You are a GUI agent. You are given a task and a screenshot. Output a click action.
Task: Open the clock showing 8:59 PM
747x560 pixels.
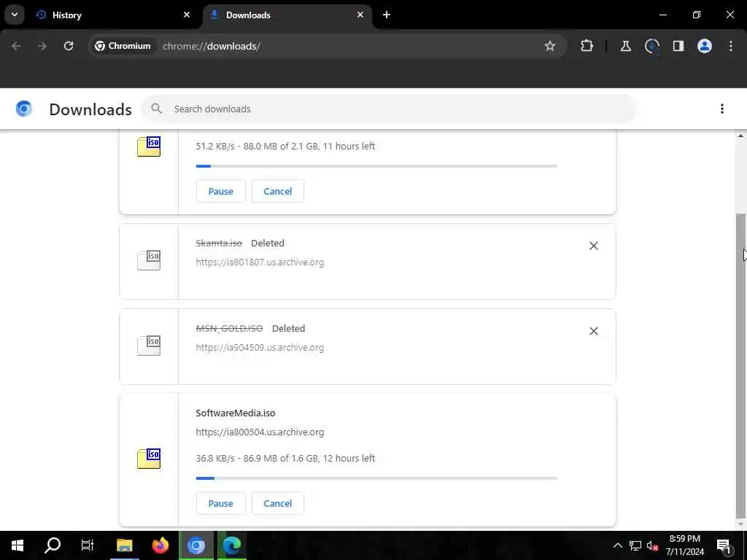684,545
